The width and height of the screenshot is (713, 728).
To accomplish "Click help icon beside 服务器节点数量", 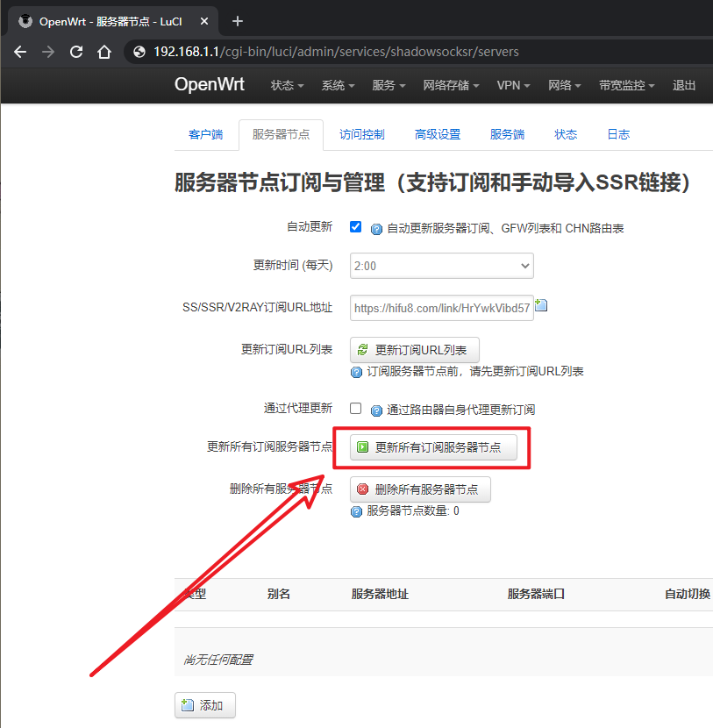I will click(356, 511).
